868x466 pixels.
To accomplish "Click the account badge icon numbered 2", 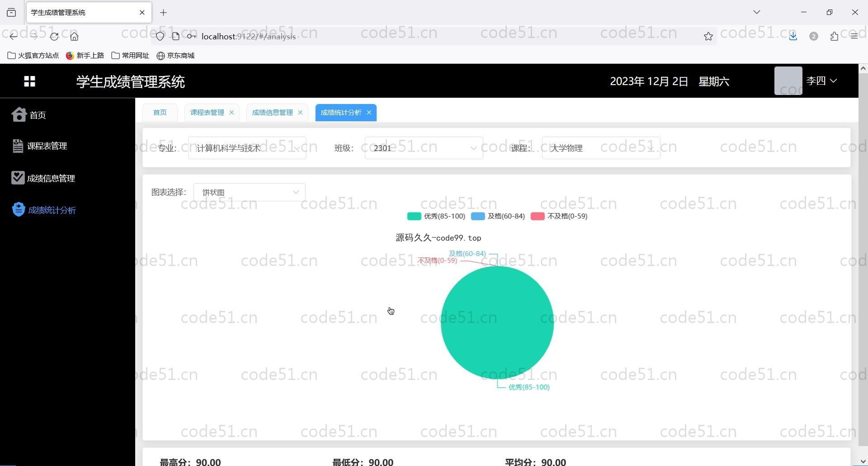I will [x=814, y=36].
